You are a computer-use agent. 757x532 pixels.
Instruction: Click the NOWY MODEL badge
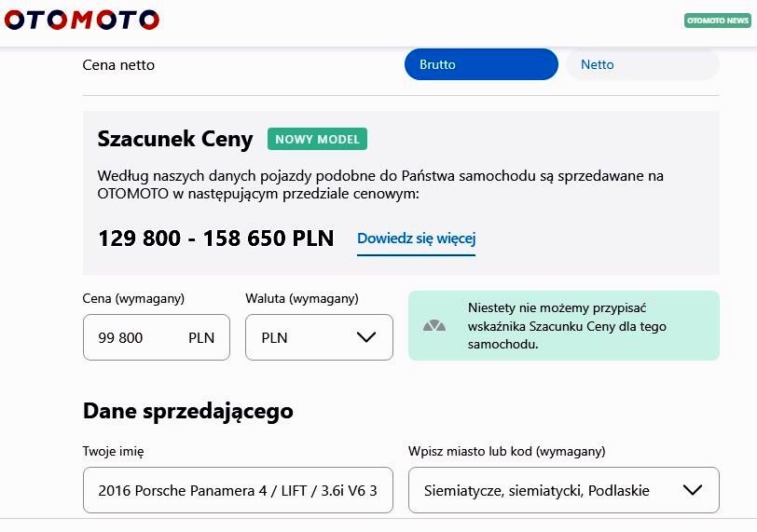coord(317,139)
